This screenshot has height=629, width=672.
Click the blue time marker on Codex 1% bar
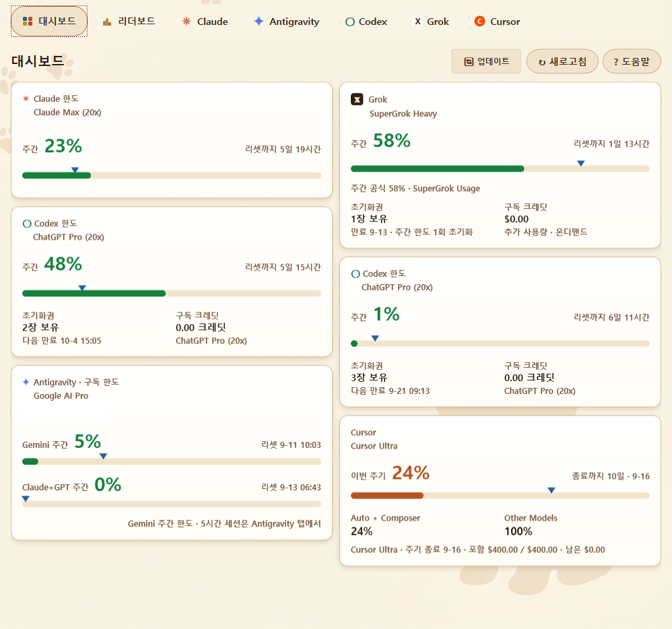[375, 338]
